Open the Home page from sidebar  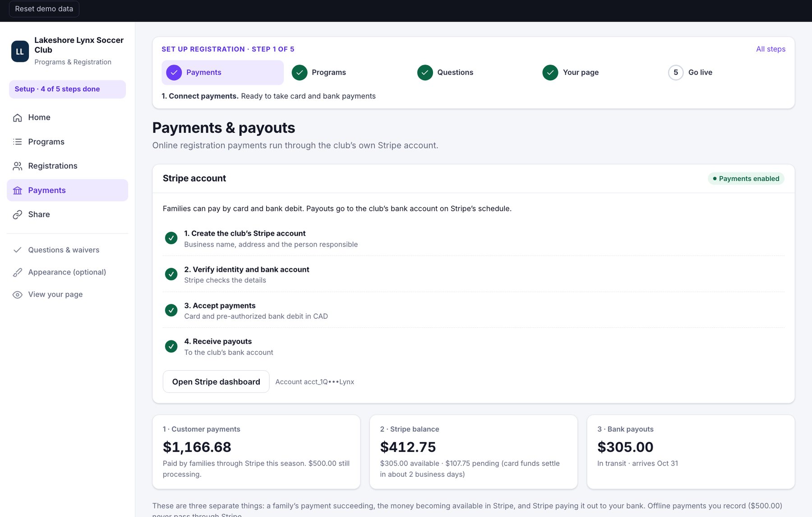67,117
